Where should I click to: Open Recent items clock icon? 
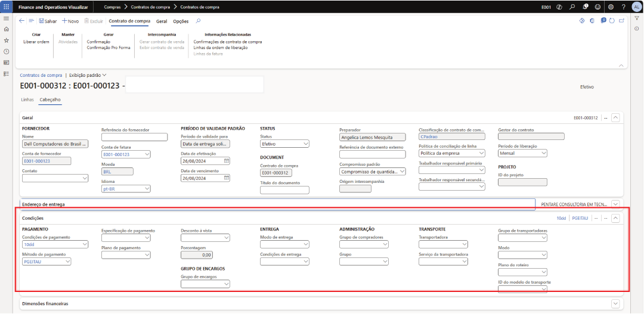[6, 51]
